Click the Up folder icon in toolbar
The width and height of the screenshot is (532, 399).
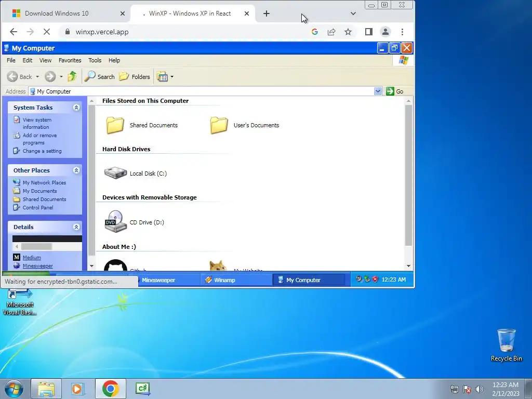tap(72, 76)
